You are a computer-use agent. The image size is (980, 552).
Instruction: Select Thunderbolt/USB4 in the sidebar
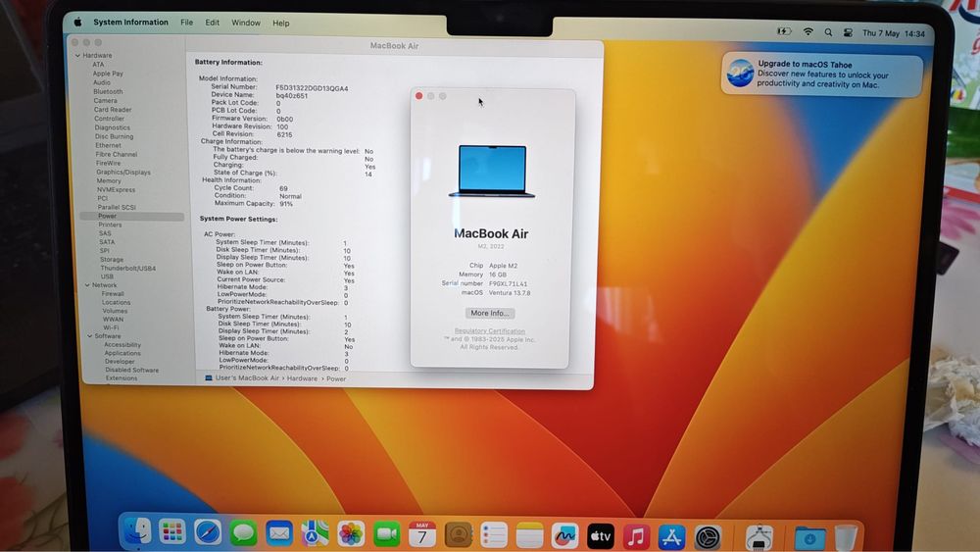(x=128, y=269)
